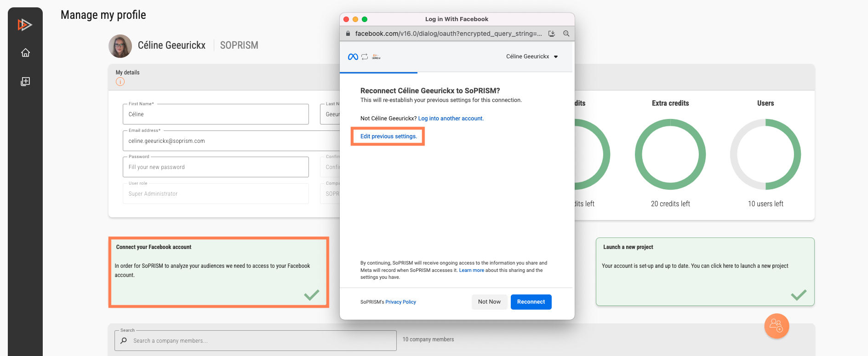Click Log into another account link
Image resolution: width=868 pixels, height=356 pixels.
pyautogui.click(x=451, y=119)
